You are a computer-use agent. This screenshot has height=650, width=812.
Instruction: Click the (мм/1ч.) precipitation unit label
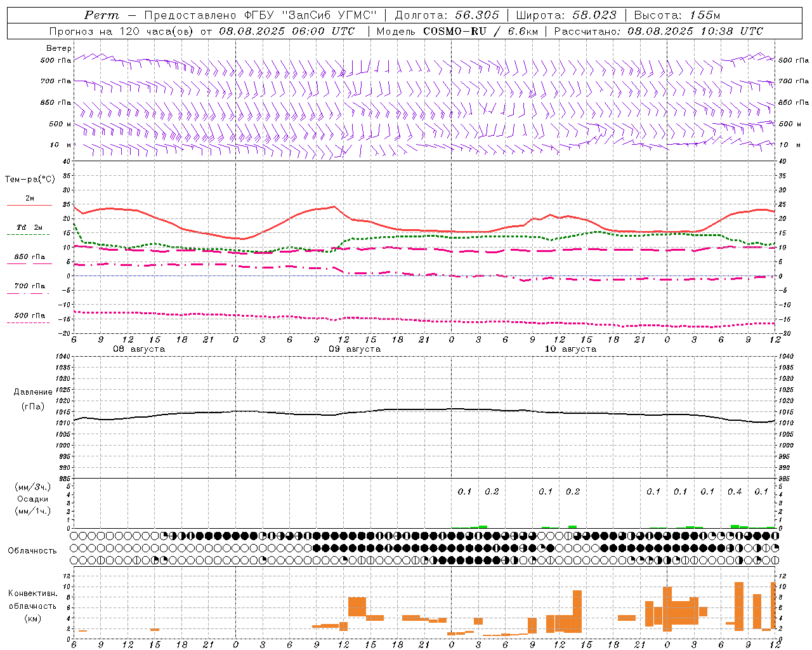33,511
